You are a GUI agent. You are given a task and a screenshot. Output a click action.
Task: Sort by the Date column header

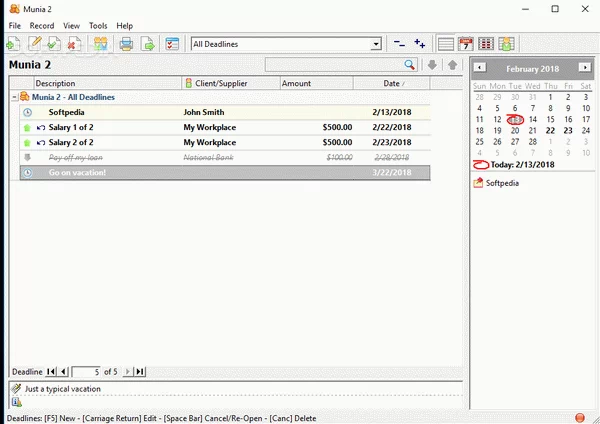click(x=391, y=83)
